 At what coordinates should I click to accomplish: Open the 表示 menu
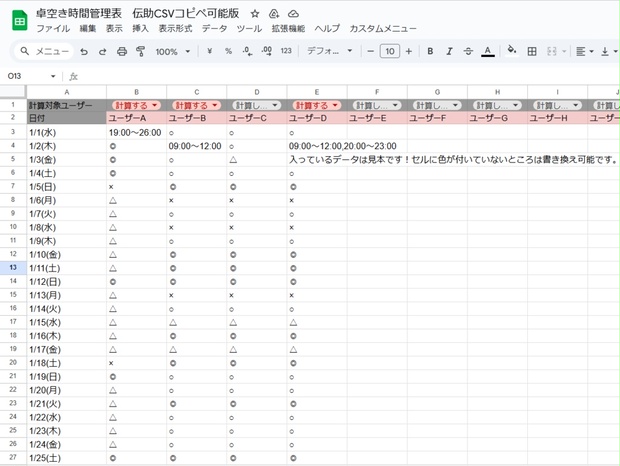tap(114, 28)
